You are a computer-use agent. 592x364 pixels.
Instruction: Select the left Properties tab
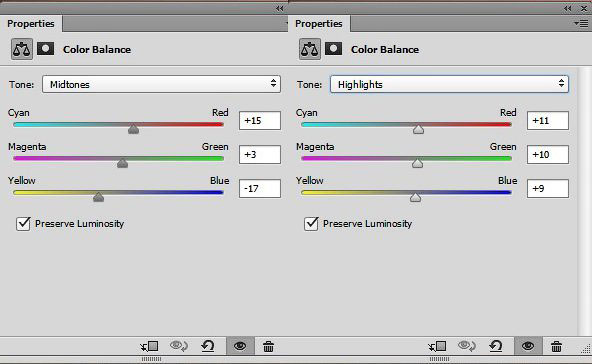[31, 24]
